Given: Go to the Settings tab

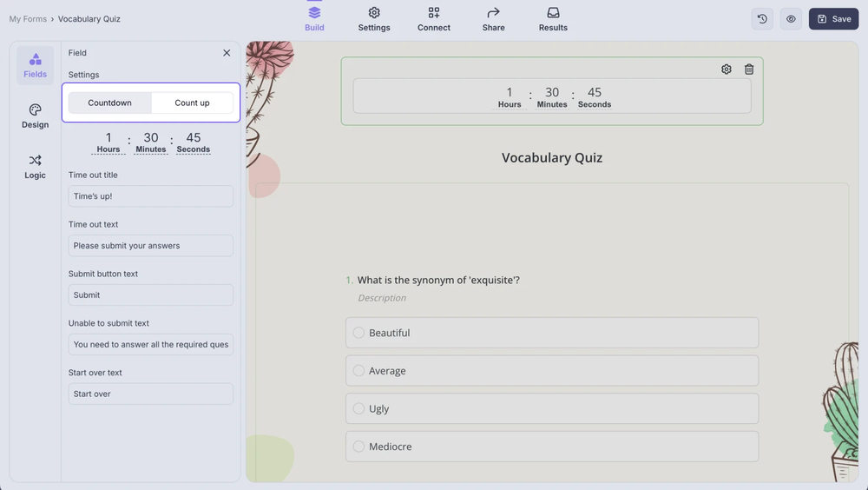Looking at the screenshot, I should pos(374,19).
